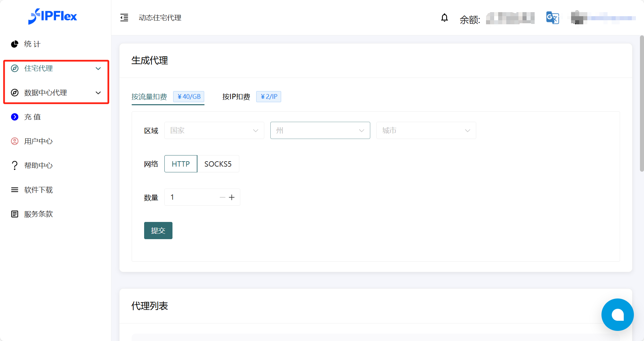Viewport: 644px width, 341px height.
Task: Select the SOCKS5 network protocol option
Action: [218, 164]
